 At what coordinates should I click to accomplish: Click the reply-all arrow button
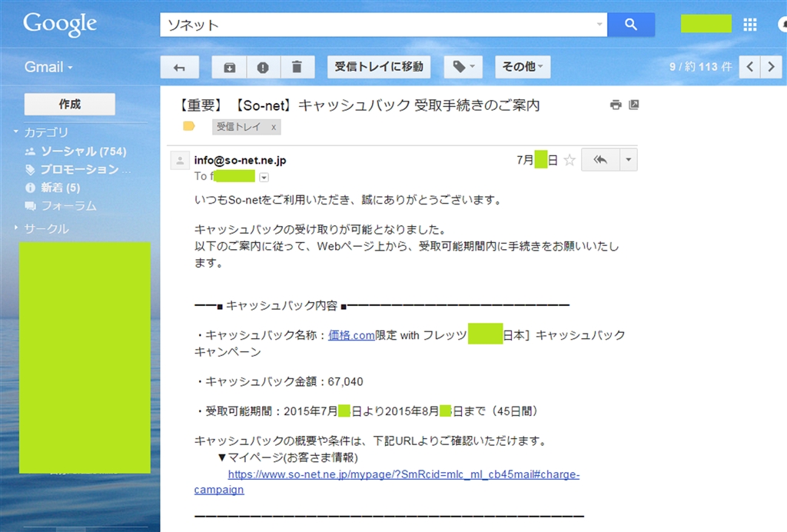[600, 160]
